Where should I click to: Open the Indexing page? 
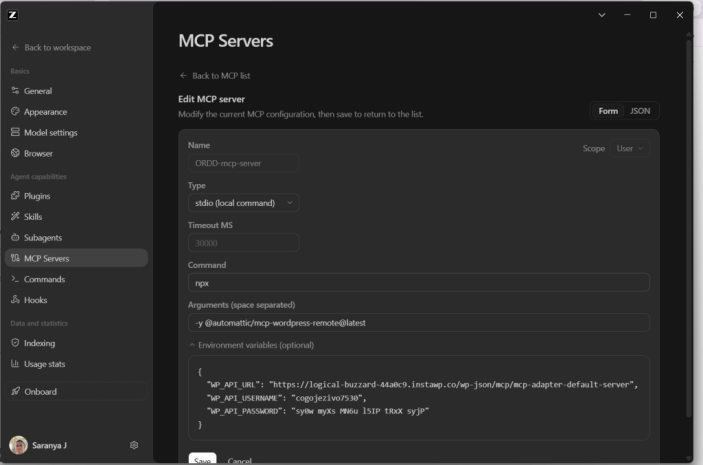pos(76,343)
